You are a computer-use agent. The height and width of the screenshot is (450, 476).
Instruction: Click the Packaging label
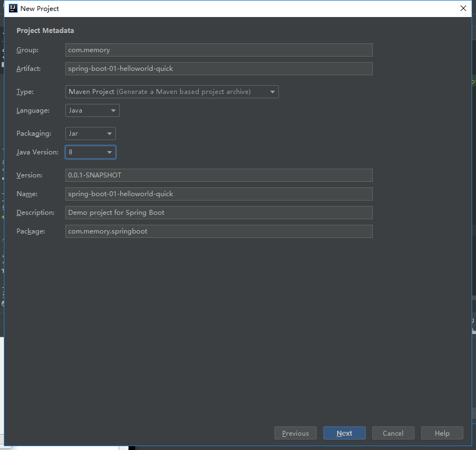click(x=33, y=134)
